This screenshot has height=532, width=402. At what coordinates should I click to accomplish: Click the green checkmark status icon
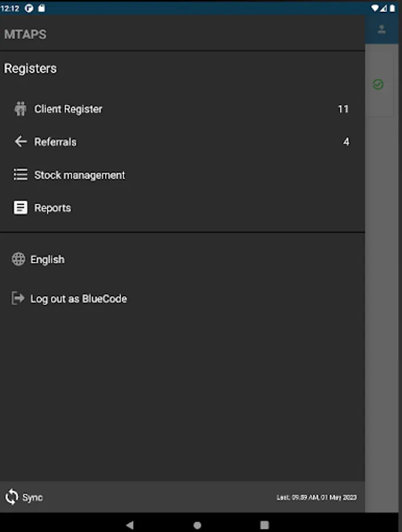pyautogui.click(x=378, y=85)
